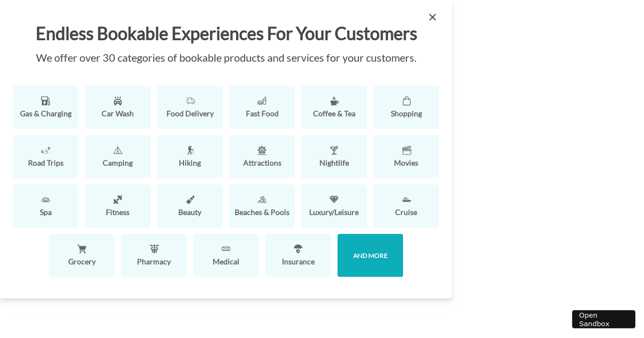Click the Nightlife cocktail glass icon

(334, 150)
